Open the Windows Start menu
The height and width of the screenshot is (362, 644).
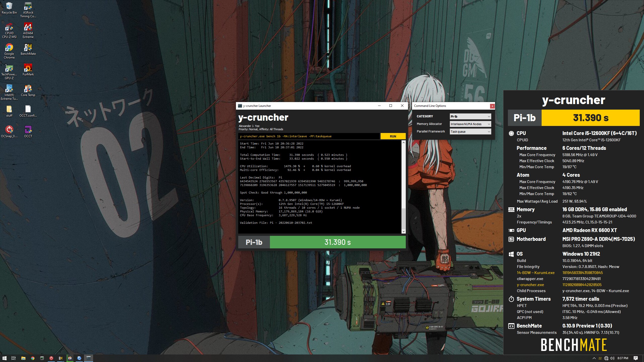4,358
